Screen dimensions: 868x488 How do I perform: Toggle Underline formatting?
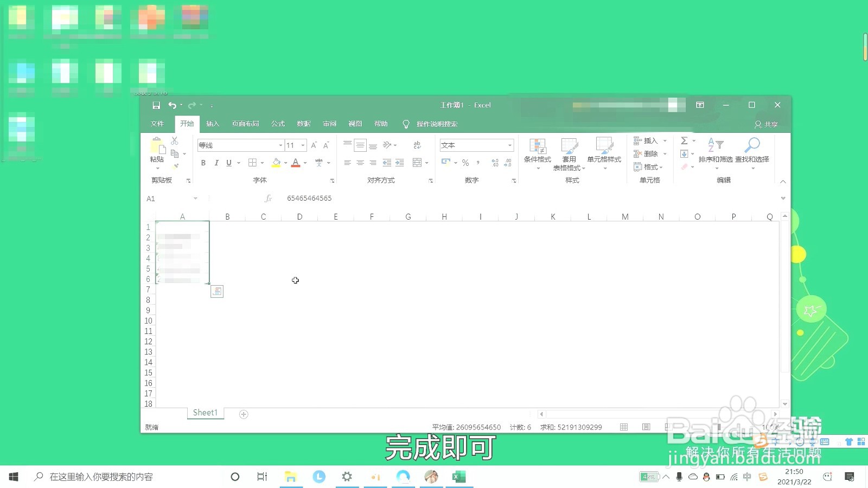(229, 163)
